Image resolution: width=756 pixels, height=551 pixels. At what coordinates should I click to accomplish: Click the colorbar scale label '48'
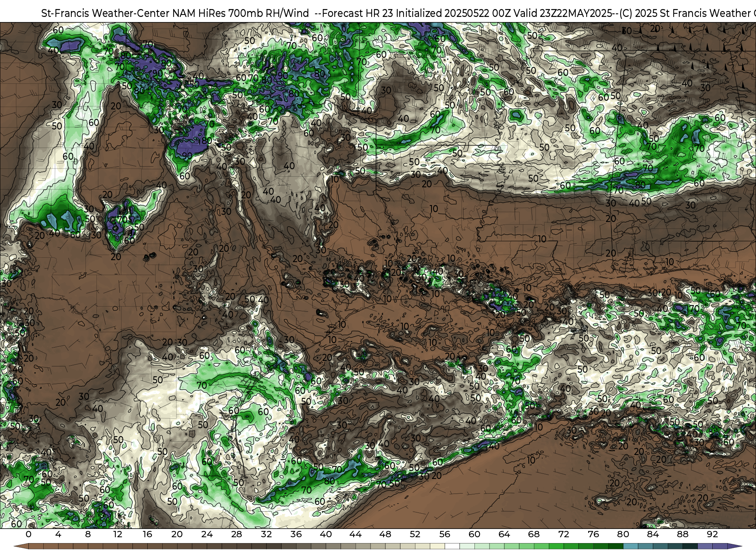(x=385, y=534)
